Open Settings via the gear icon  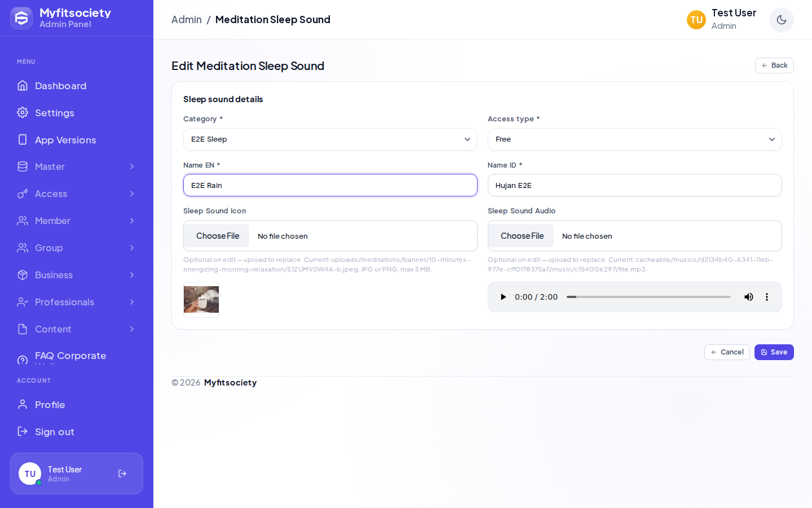point(23,112)
